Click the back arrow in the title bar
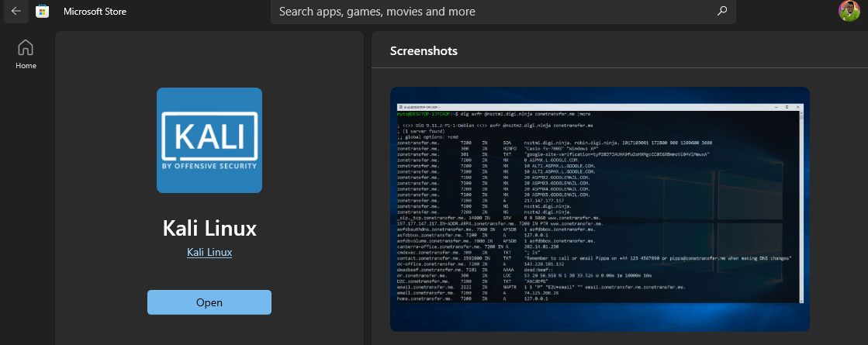Image resolution: width=868 pixels, height=345 pixels. pyautogui.click(x=16, y=12)
